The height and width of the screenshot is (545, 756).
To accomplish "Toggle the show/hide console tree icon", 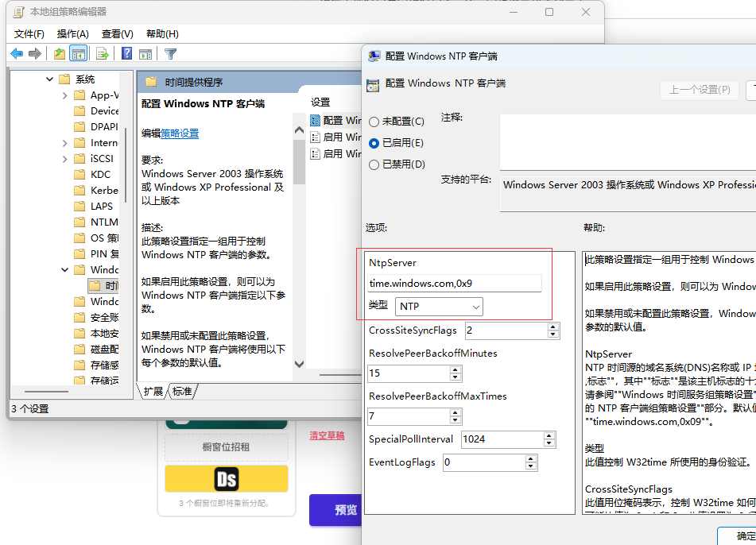I will tap(78, 53).
